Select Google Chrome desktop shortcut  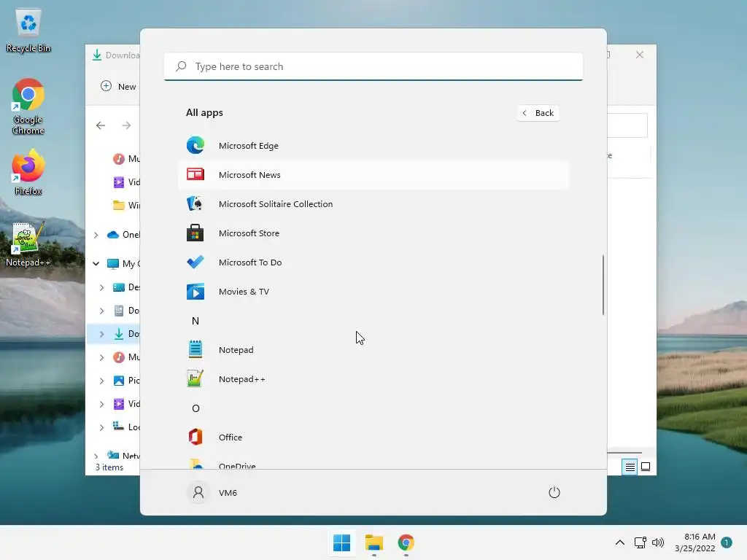(x=28, y=106)
